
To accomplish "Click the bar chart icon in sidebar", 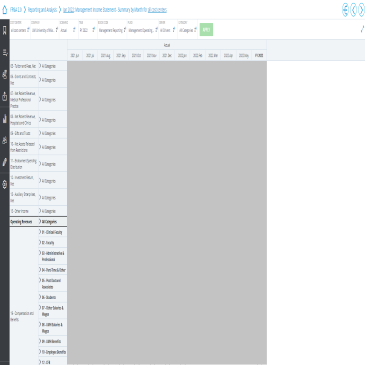I will [4, 118].
